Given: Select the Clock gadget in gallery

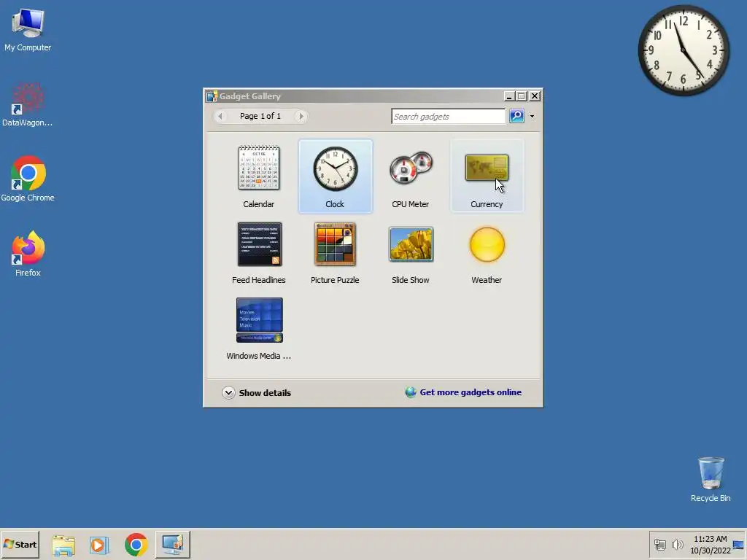Looking at the screenshot, I should [336, 176].
